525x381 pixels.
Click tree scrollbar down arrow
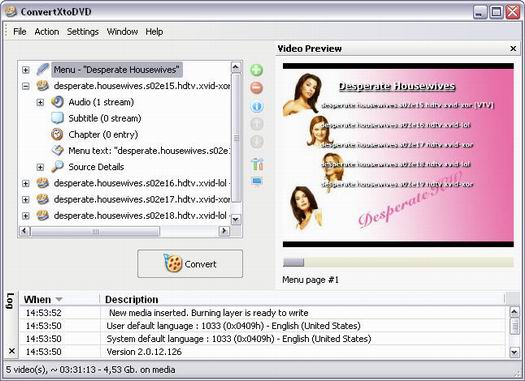click(x=236, y=219)
